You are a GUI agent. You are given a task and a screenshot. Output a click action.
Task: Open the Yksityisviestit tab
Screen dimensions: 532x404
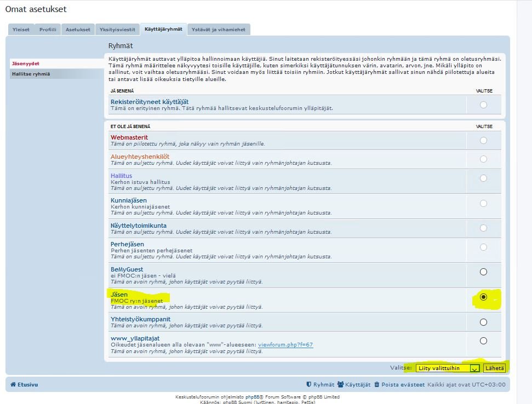pos(116,30)
